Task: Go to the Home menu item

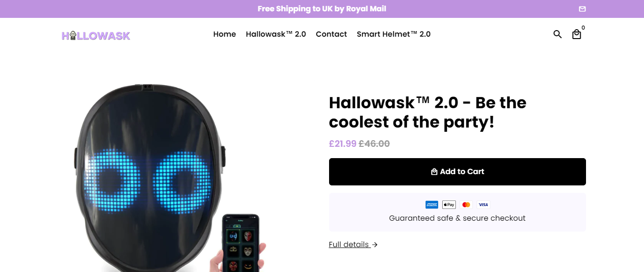Action: pyautogui.click(x=224, y=34)
